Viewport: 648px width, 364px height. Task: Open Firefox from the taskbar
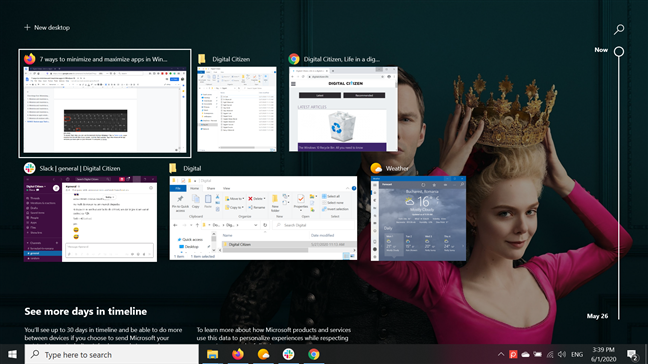[x=238, y=354]
